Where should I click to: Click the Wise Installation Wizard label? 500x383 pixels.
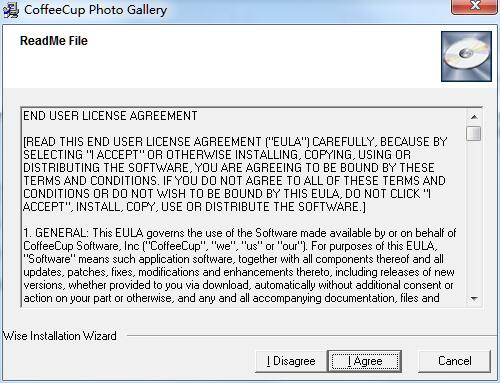pyautogui.click(x=60, y=335)
